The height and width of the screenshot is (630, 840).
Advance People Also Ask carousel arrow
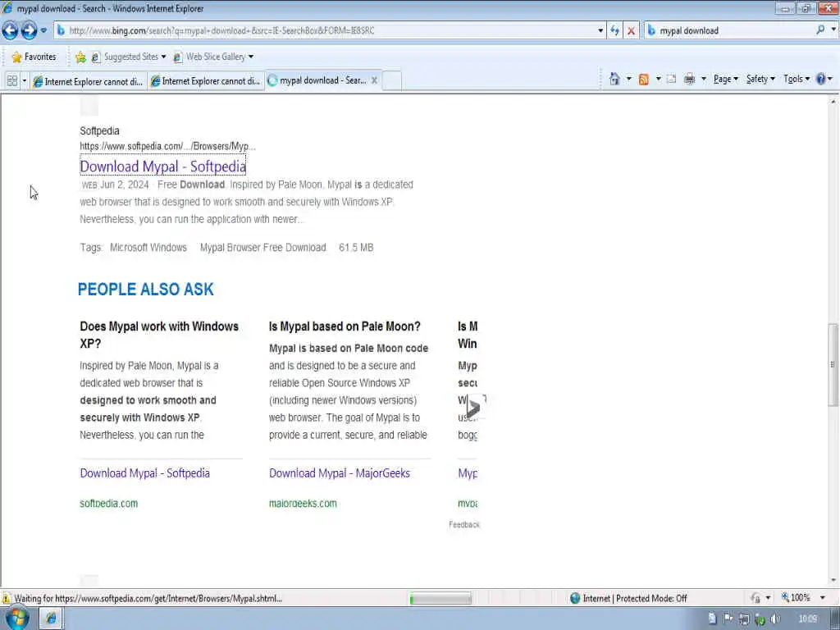pos(474,408)
